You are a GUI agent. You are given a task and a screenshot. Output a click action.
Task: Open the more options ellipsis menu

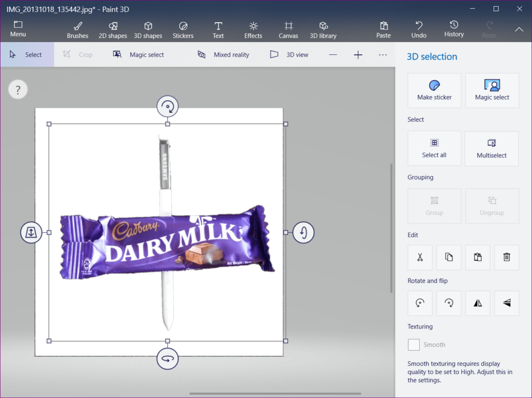click(x=383, y=55)
